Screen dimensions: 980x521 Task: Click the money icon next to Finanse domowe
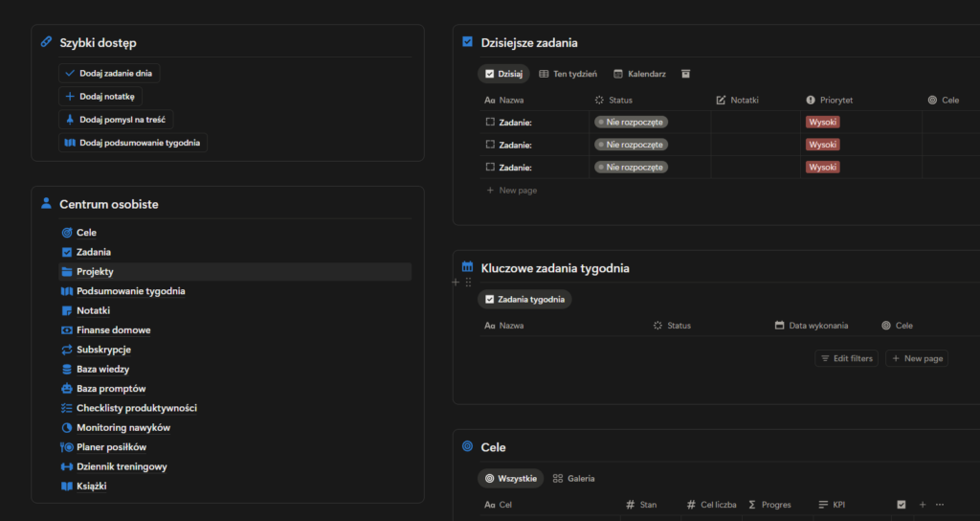[x=67, y=330]
